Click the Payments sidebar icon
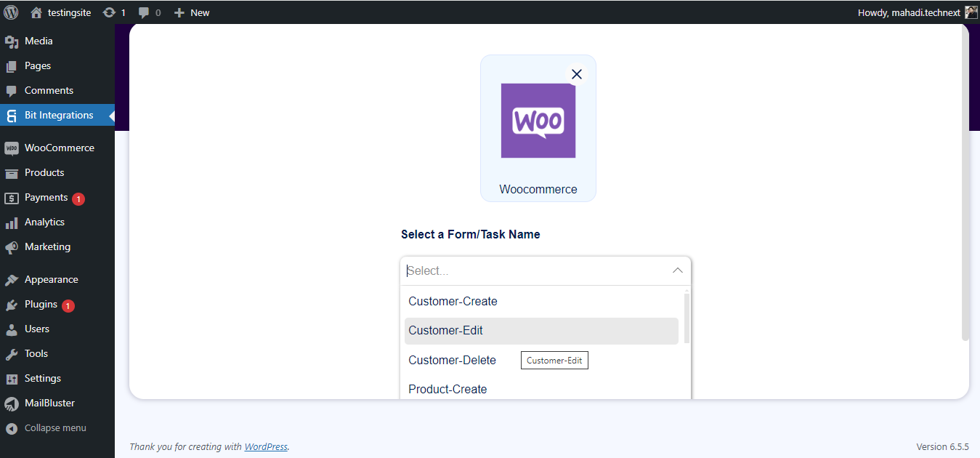The width and height of the screenshot is (980, 458). [x=11, y=198]
